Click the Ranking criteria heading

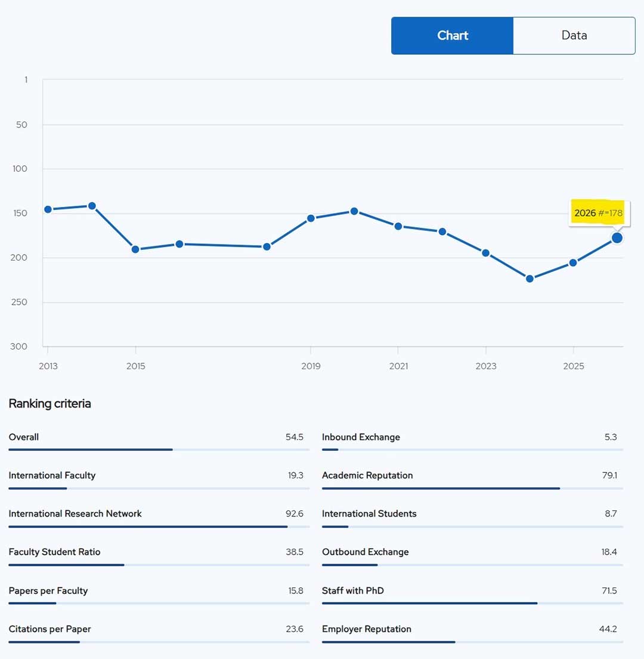(x=49, y=404)
